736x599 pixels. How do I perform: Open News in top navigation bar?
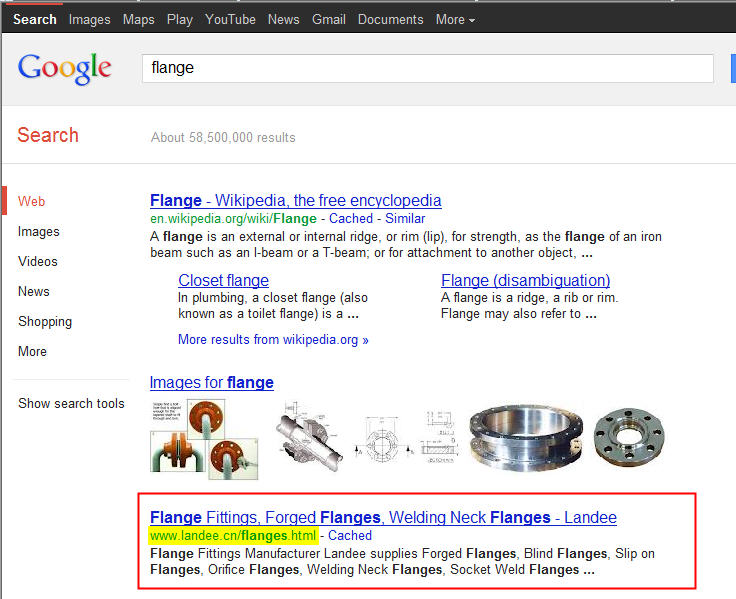click(x=284, y=19)
